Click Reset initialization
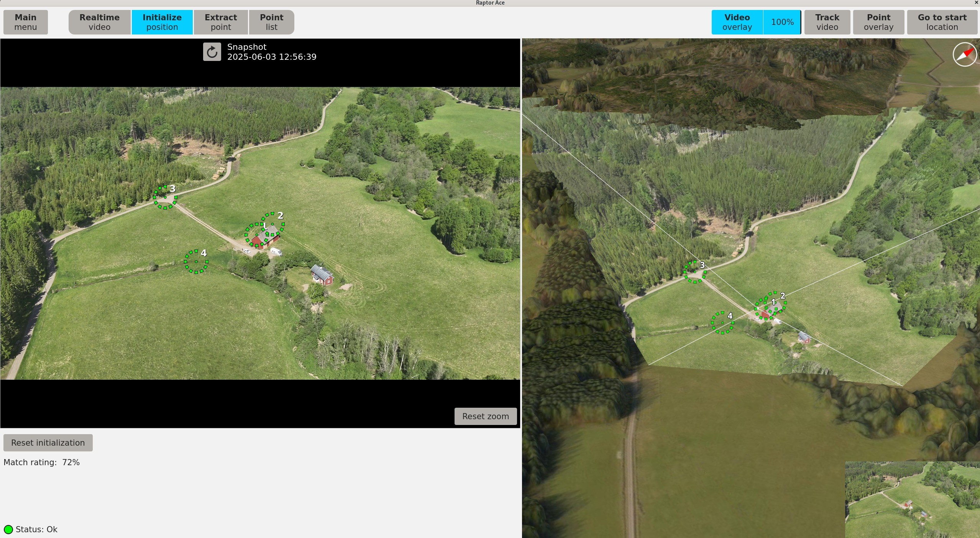The width and height of the screenshot is (980, 538). point(48,443)
